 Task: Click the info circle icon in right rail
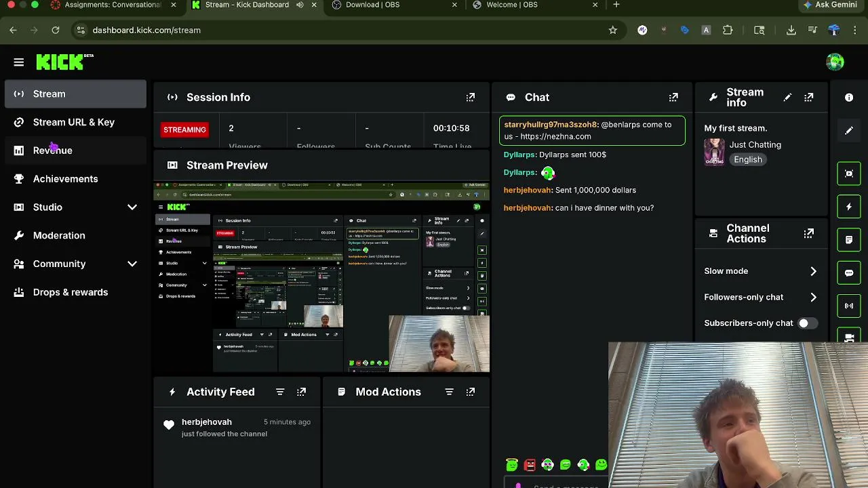pos(849,98)
